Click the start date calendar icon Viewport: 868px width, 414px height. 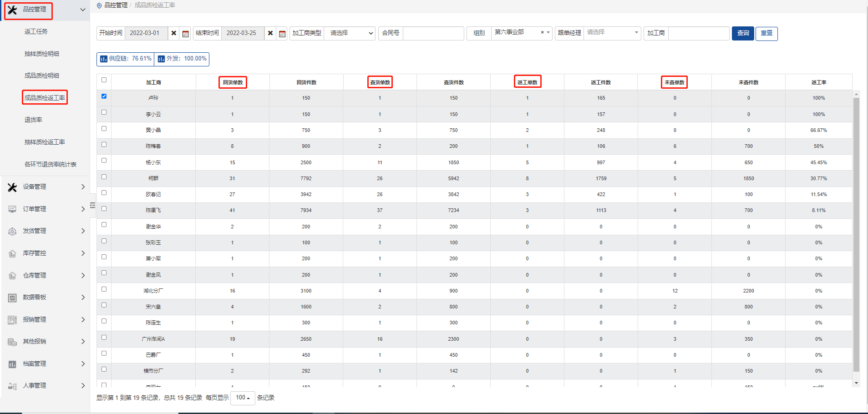[x=185, y=34]
